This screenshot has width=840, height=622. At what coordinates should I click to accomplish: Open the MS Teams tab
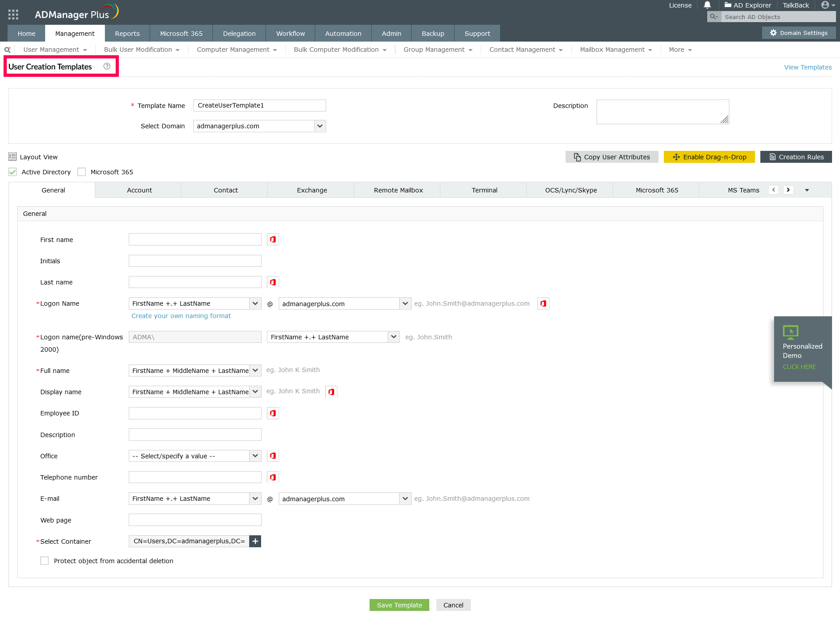pyautogui.click(x=744, y=190)
